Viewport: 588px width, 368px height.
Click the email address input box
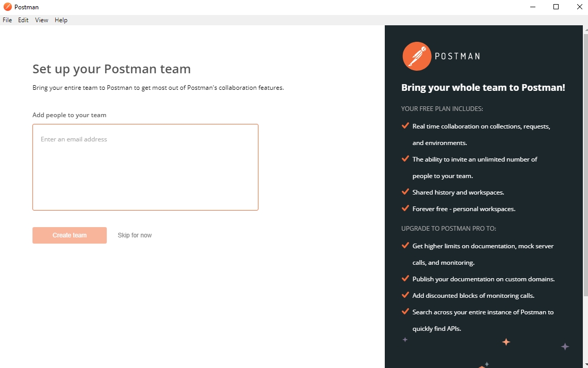pyautogui.click(x=145, y=167)
